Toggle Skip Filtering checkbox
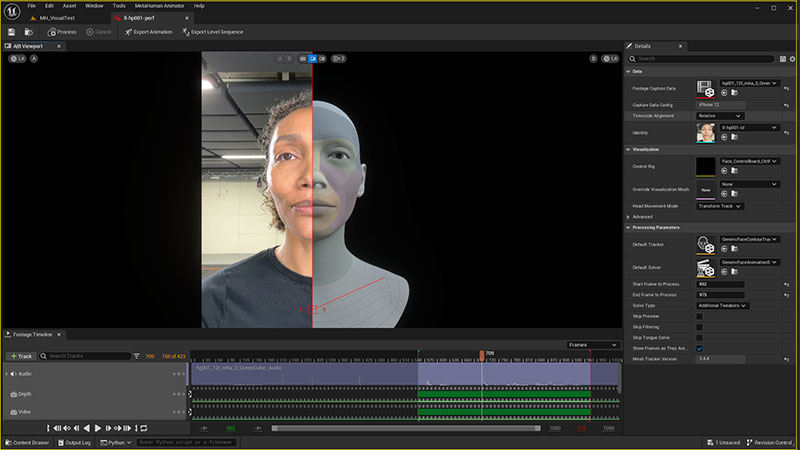The height and width of the screenshot is (450, 800). tap(699, 327)
